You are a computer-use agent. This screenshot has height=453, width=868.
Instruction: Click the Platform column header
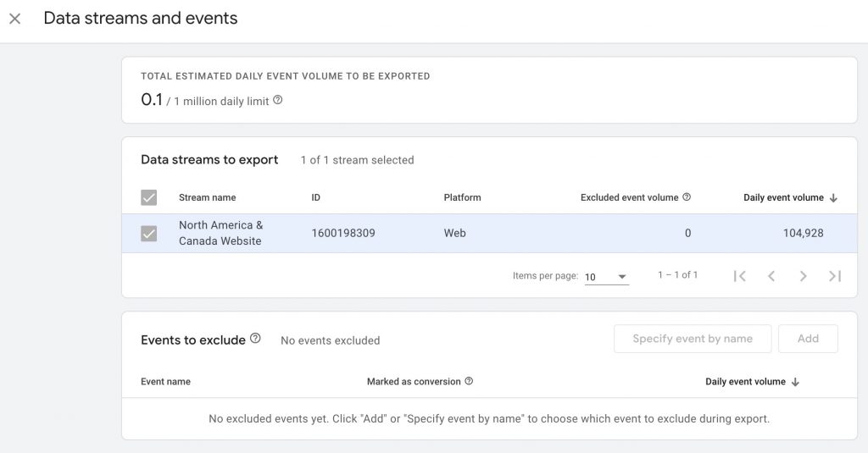point(462,197)
